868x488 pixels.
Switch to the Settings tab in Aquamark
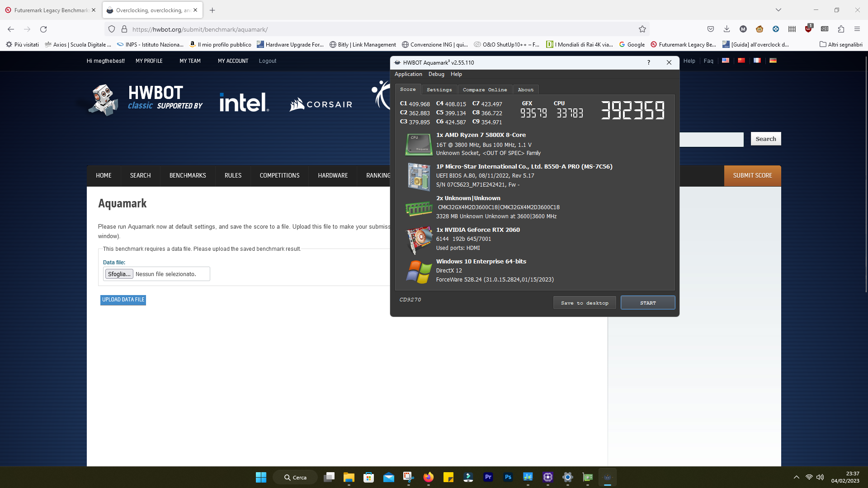coord(439,89)
